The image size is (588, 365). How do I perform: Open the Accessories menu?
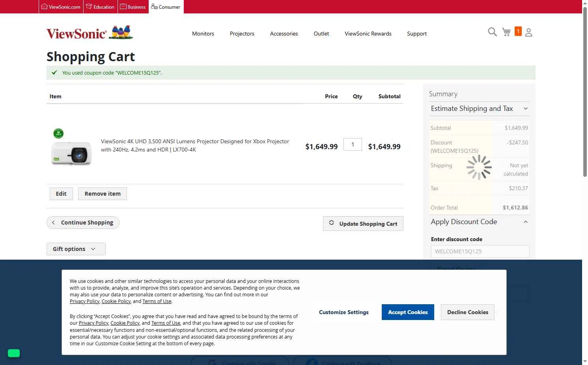(284, 34)
